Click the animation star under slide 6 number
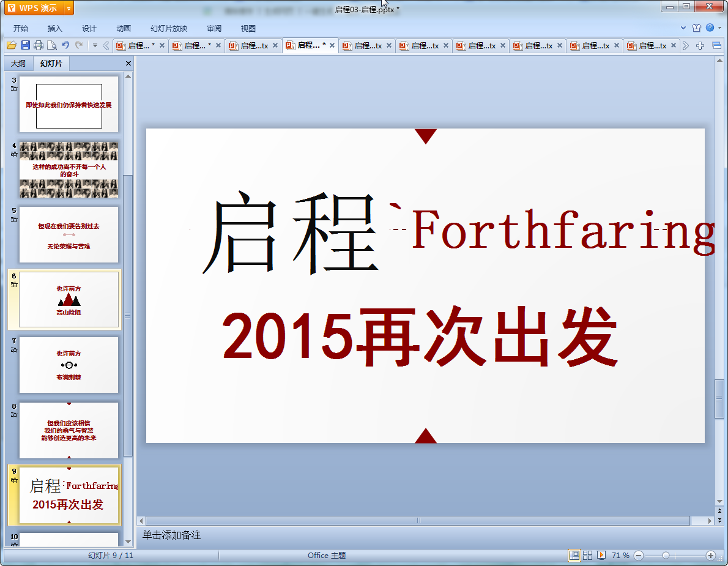728x566 pixels. (x=14, y=284)
